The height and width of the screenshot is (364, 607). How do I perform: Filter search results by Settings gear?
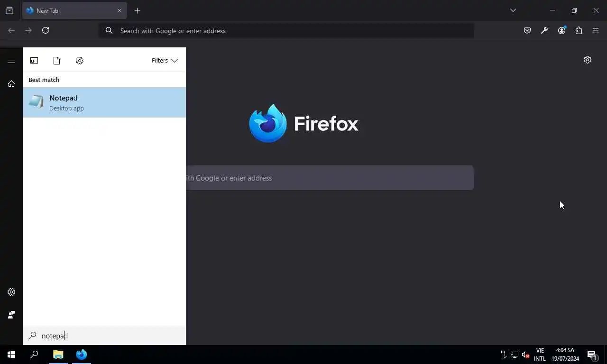80,61
